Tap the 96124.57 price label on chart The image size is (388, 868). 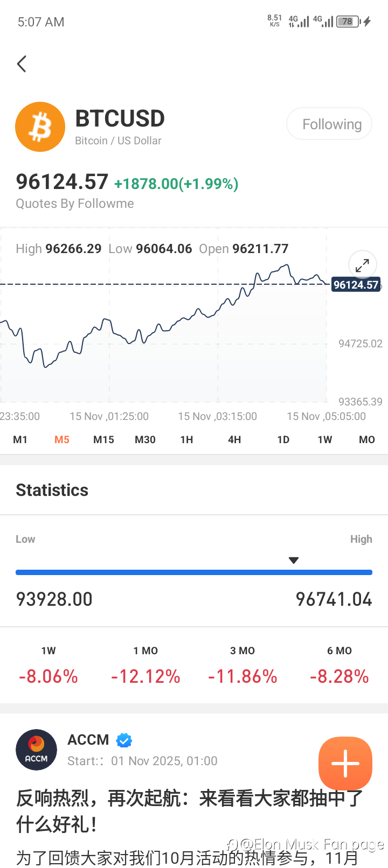point(356,285)
